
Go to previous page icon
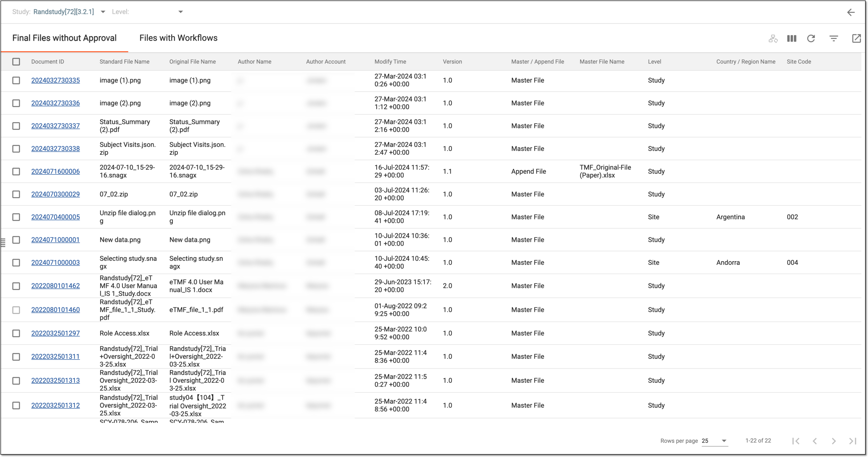(815, 441)
